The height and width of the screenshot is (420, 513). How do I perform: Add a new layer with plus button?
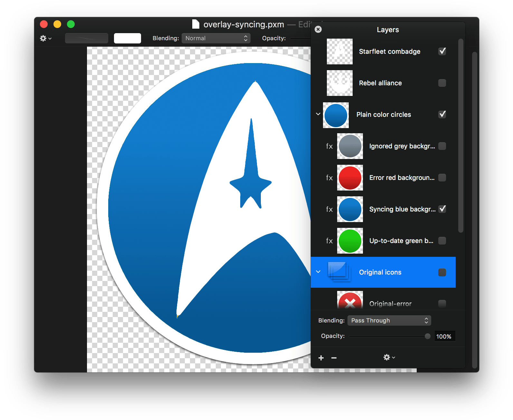(321, 358)
